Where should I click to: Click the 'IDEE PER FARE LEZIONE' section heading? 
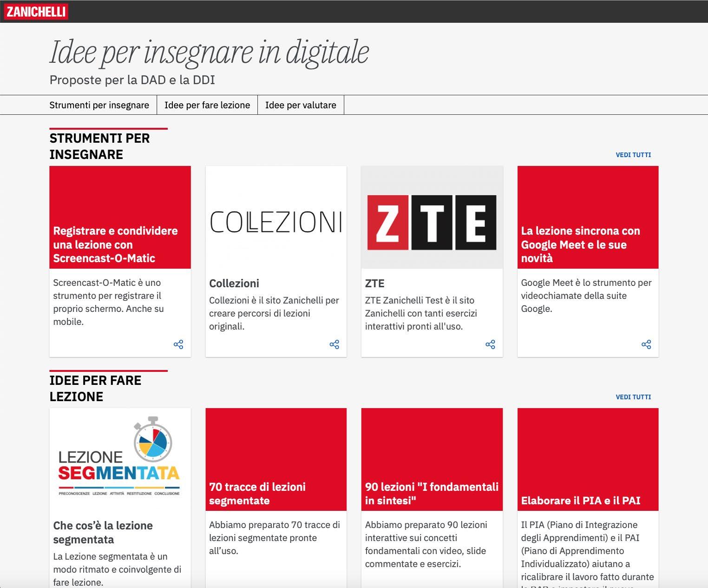click(x=96, y=389)
